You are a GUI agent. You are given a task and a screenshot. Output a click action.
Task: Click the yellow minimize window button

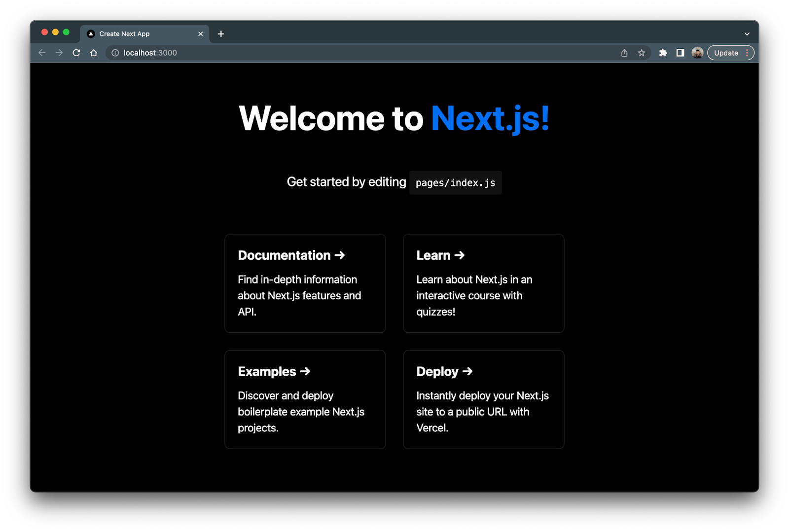55,32
